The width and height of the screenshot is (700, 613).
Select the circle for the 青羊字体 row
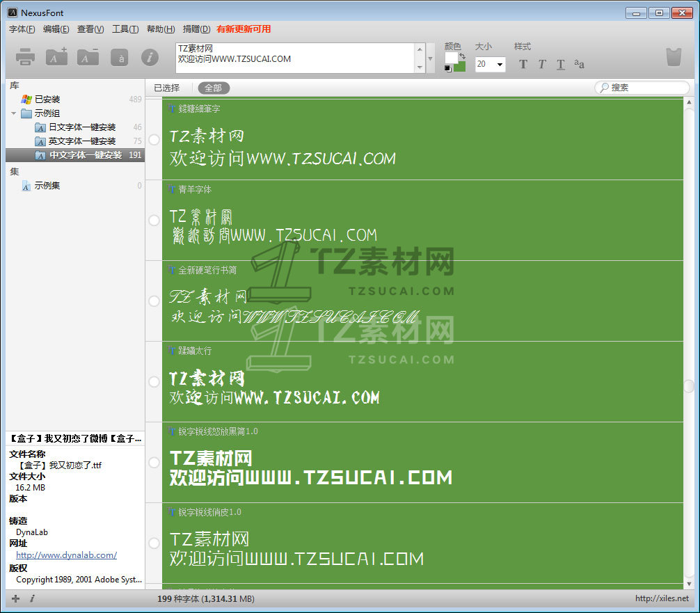[154, 221]
